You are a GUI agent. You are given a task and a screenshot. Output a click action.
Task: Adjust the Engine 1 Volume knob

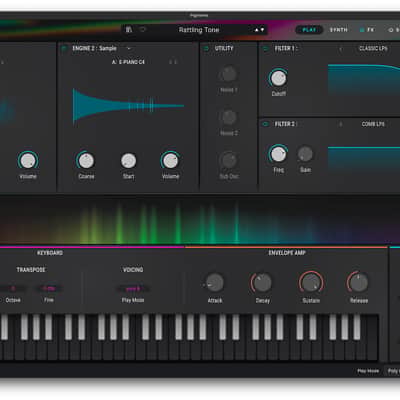click(28, 161)
